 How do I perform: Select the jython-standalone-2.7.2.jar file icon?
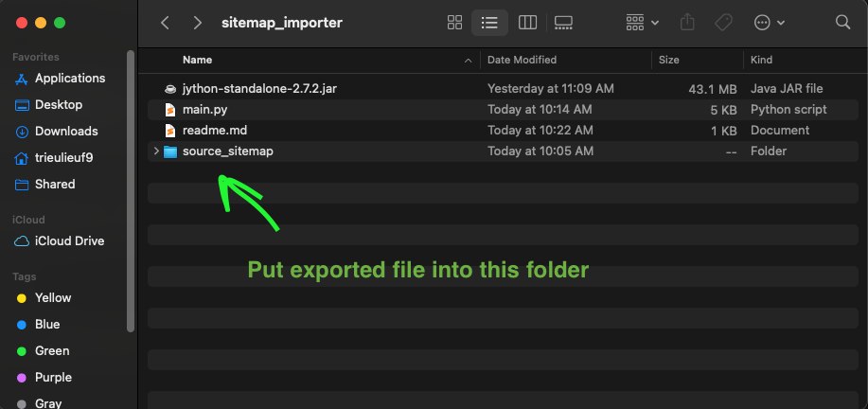pyautogui.click(x=170, y=89)
